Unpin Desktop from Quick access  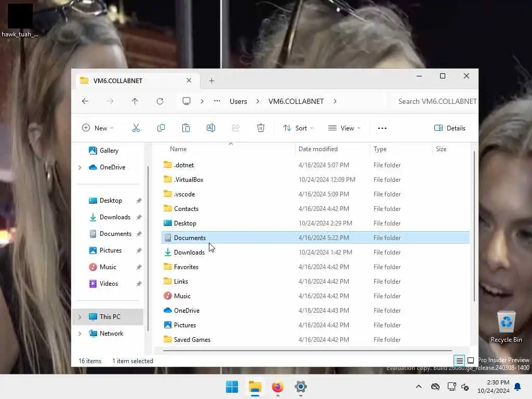coord(139,201)
